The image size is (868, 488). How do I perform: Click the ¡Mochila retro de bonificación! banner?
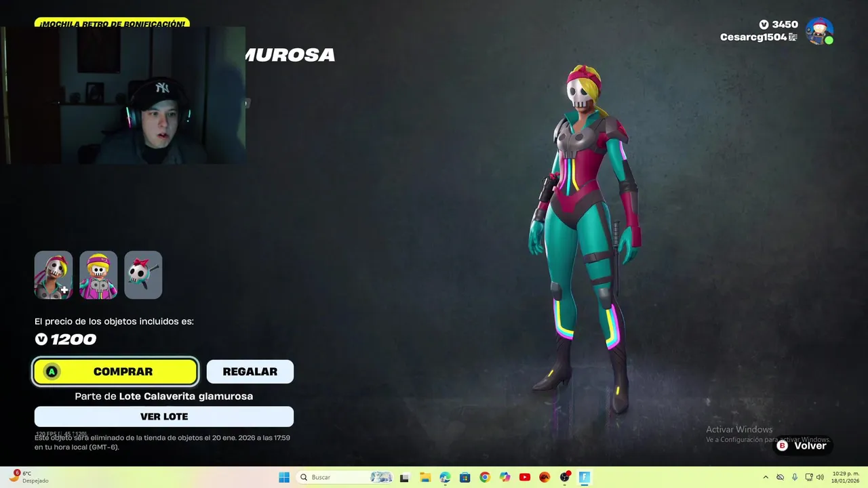coord(112,23)
